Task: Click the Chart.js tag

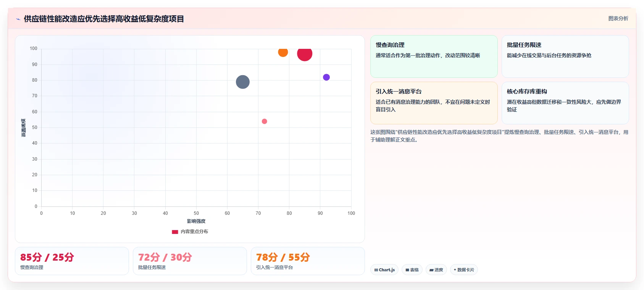Action: tap(384, 270)
